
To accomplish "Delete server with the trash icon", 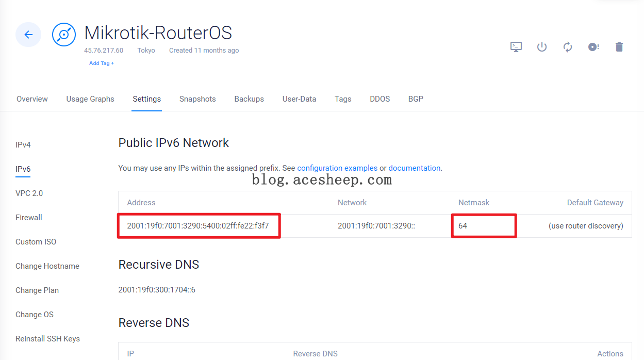I will click(x=619, y=47).
